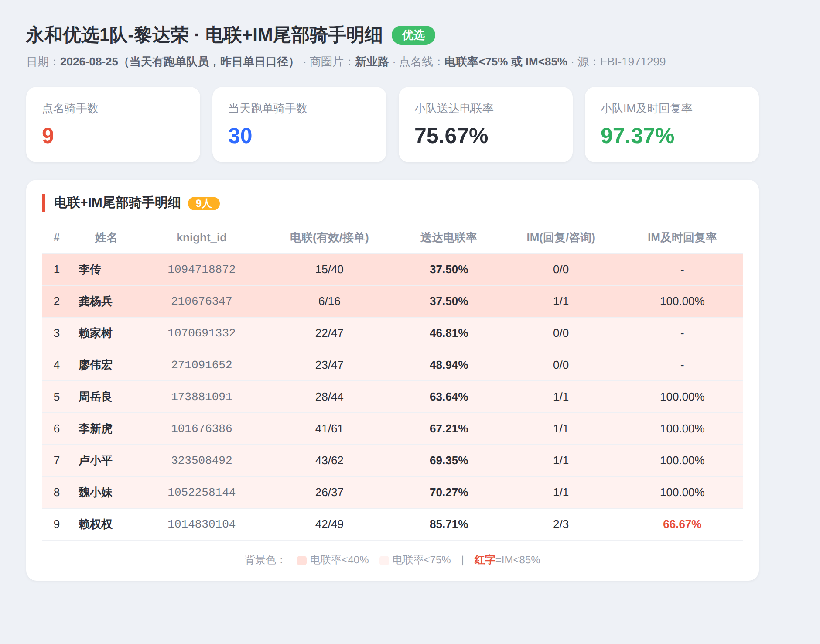
Task: Select rider name 周岳良
Action: (96, 397)
